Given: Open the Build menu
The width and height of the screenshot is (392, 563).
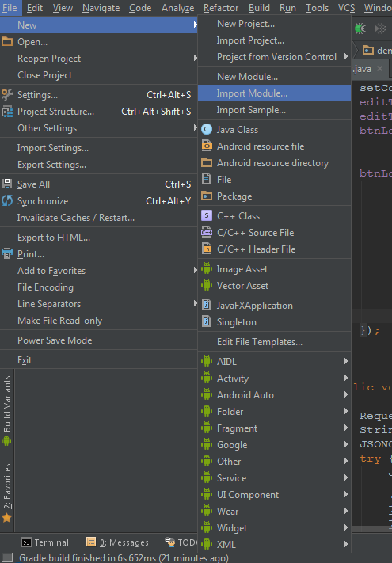Looking at the screenshot, I should tap(259, 8).
